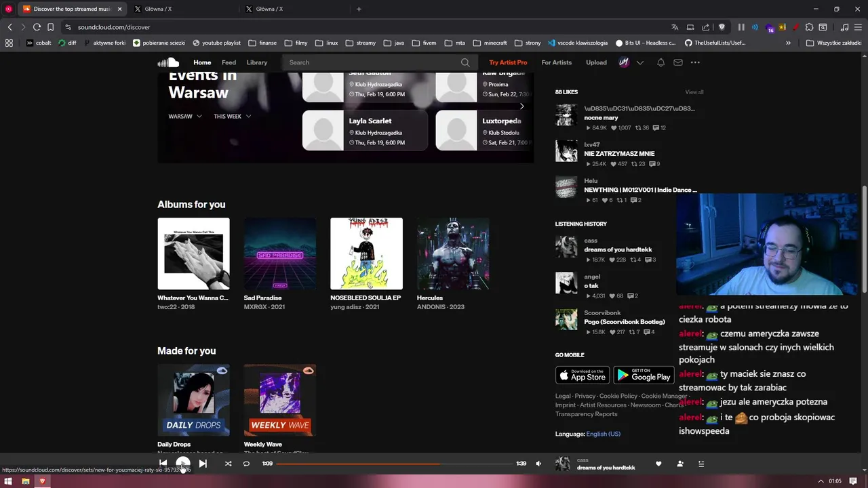Skip to next track in player
This screenshot has height=488, width=868.
(203, 464)
